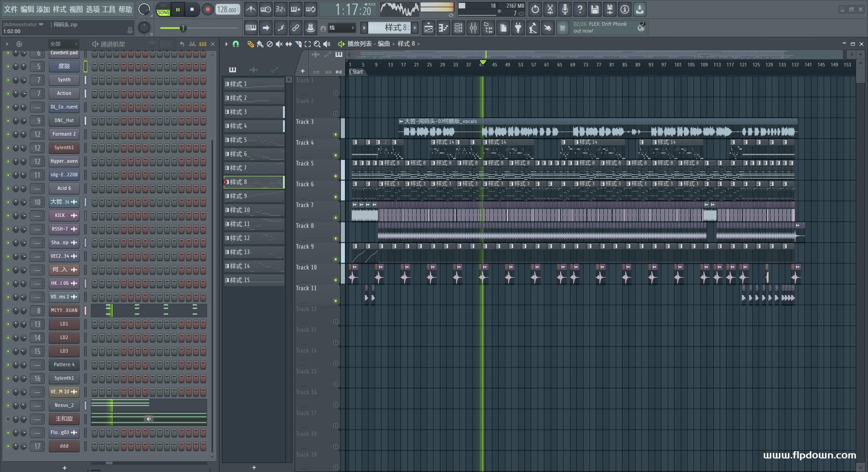Switch to SONG mode toggle
The height and width of the screenshot is (472, 868).
click(163, 12)
